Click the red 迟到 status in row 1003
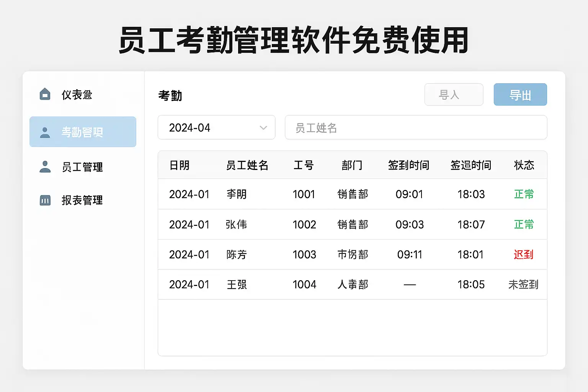This screenshot has height=392, width=588. tap(523, 255)
